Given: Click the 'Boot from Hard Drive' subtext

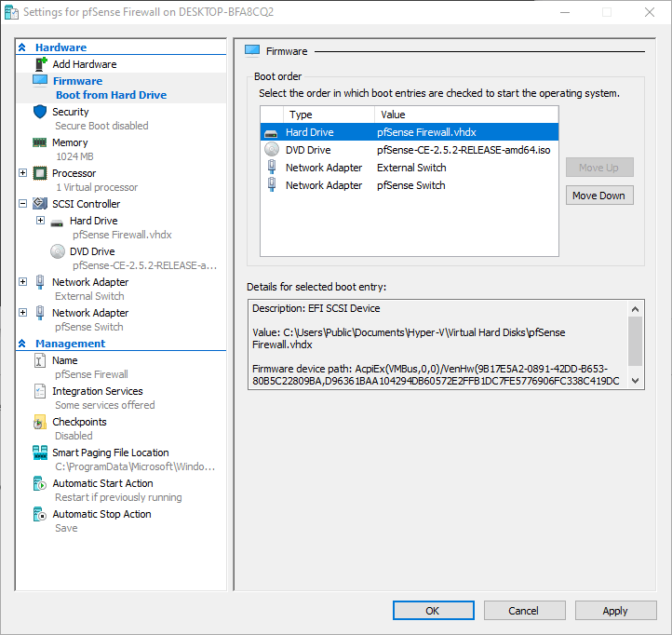Looking at the screenshot, I should [111, 95].
